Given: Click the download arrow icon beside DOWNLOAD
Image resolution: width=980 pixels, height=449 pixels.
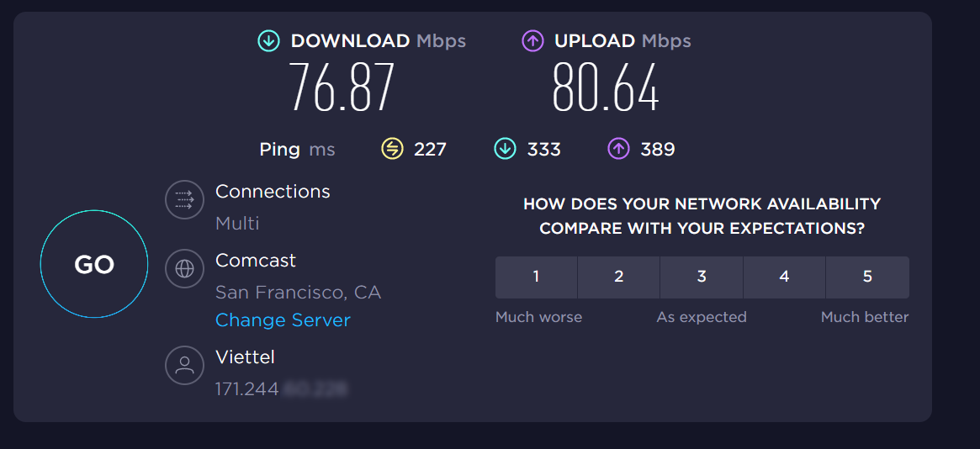Looking at the screenshot, I should click(268, 40).
